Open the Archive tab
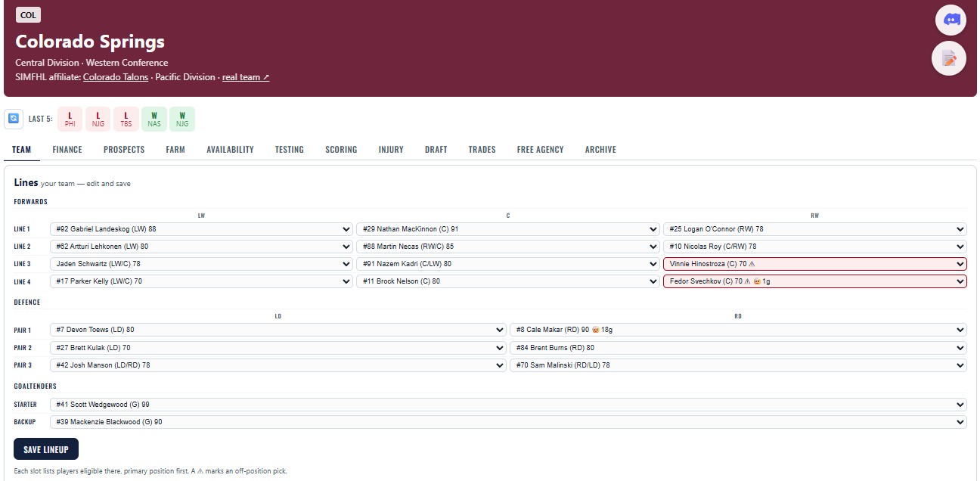980x481 pixels. (x=600, y=150)
